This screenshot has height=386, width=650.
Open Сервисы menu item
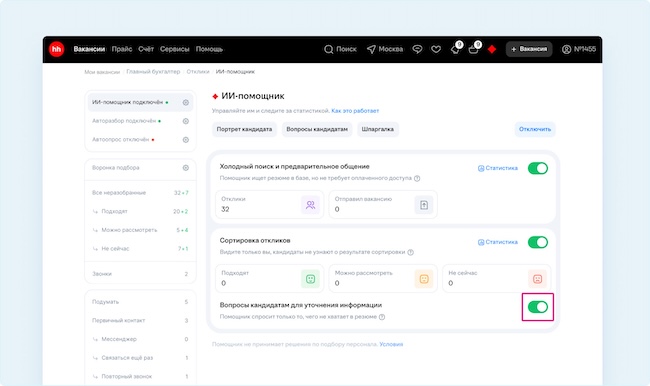coord(175,49)
